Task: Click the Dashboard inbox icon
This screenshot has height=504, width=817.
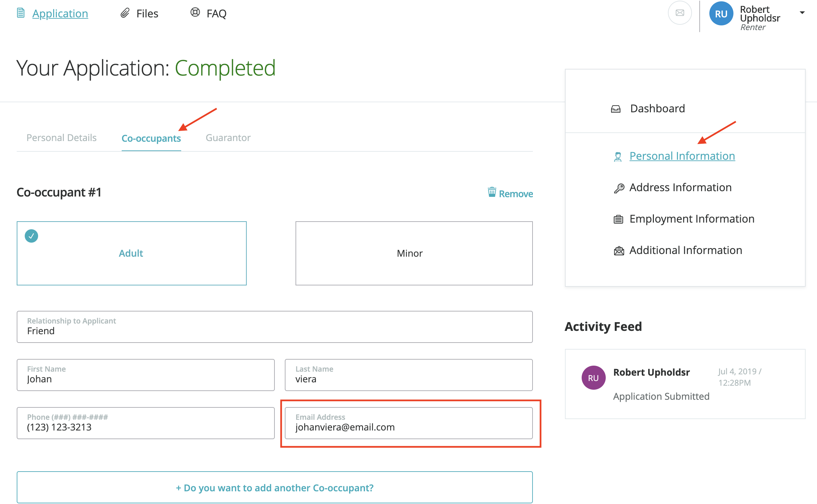Action: [x=615, y=109]
